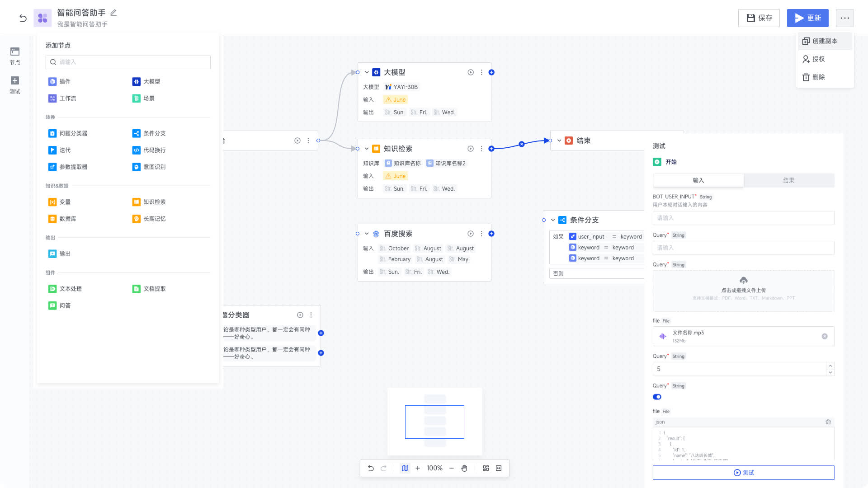
Task: Collapse the 大模型 node chevron
Action: pos(367,72)
